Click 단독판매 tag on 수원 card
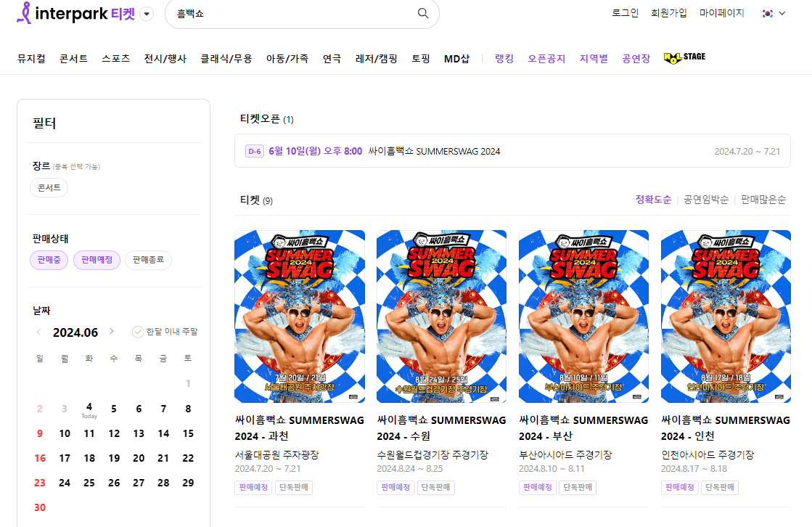 [435, 488]
